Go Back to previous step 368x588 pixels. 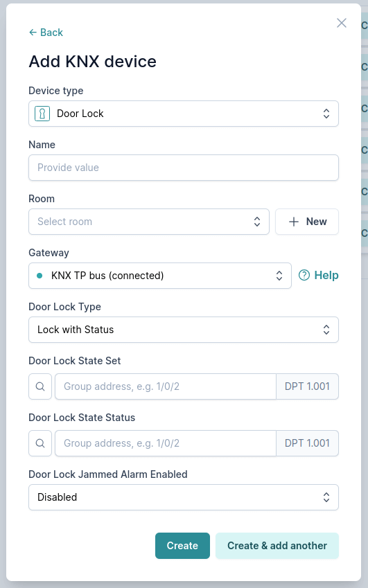[46, 33]
